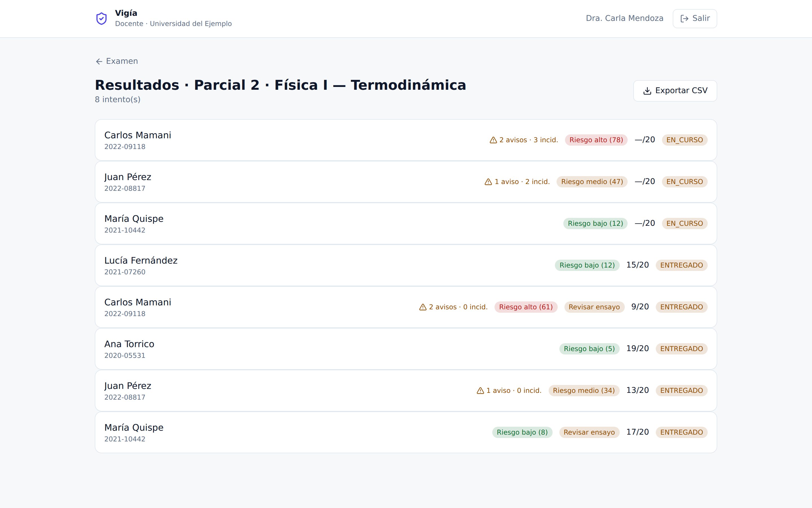Screen dimensions: 812x508
Task: Click the Riesgo bajo (5) badge
Action: click(x=589, y=349)
